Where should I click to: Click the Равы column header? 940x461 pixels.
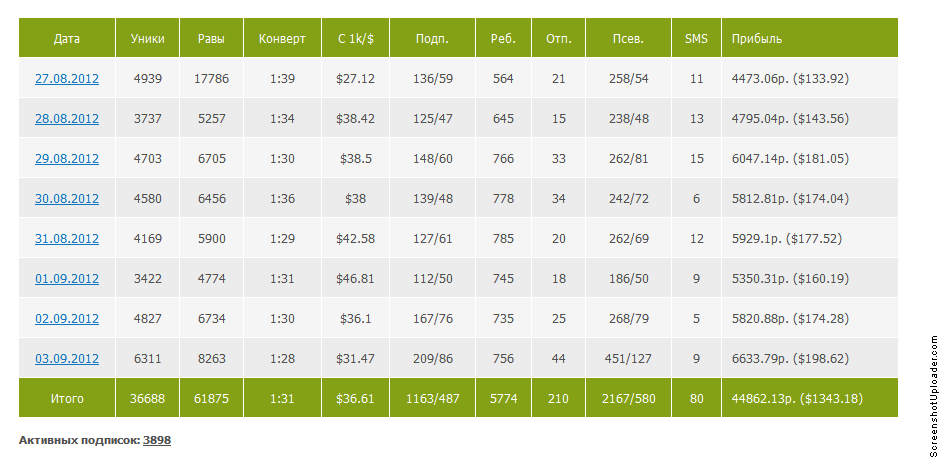[212, 38]
